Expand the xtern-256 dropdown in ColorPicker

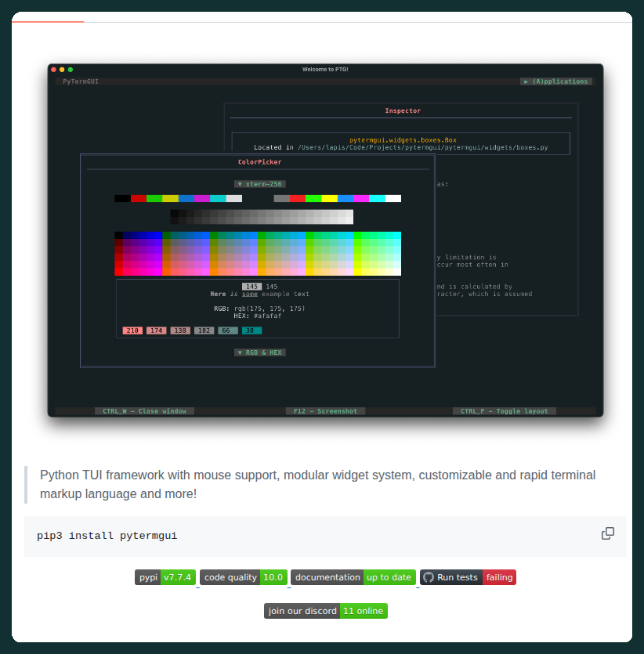tap(260, 184)
